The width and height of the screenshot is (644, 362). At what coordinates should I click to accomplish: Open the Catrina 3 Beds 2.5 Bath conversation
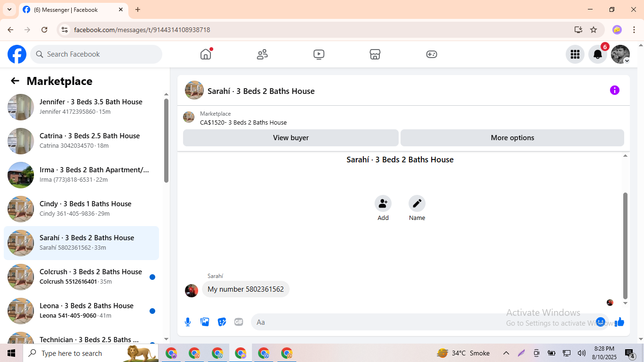pos(81,141)
